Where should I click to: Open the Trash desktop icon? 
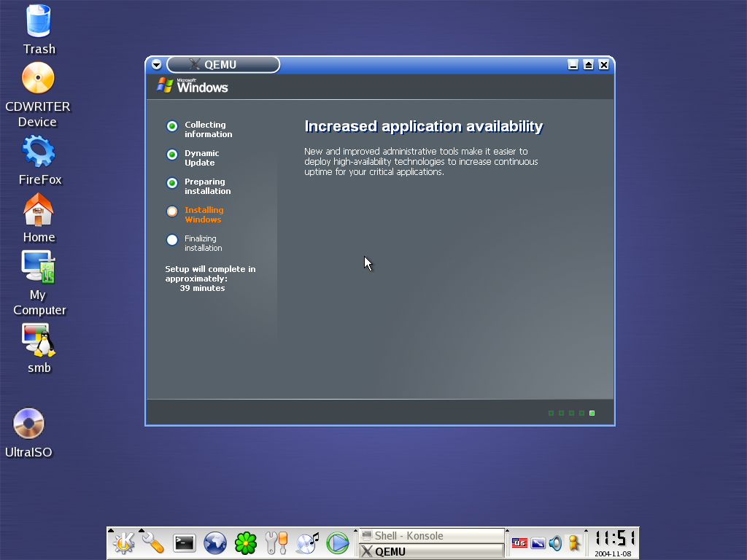point(38,21)
